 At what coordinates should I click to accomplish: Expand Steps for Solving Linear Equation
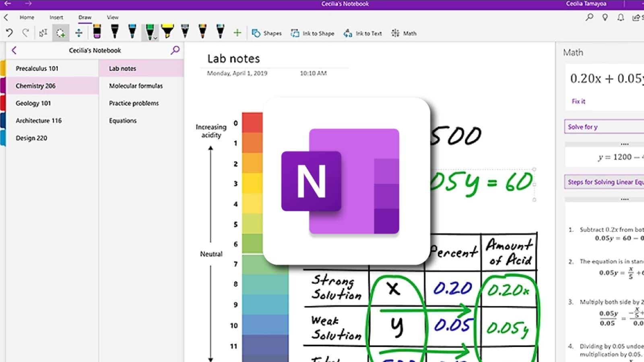pos(604,182)
